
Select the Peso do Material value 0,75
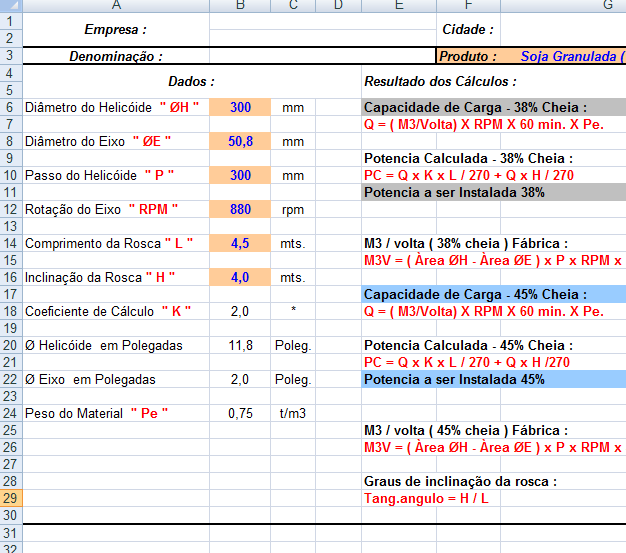tap(240, 413)
